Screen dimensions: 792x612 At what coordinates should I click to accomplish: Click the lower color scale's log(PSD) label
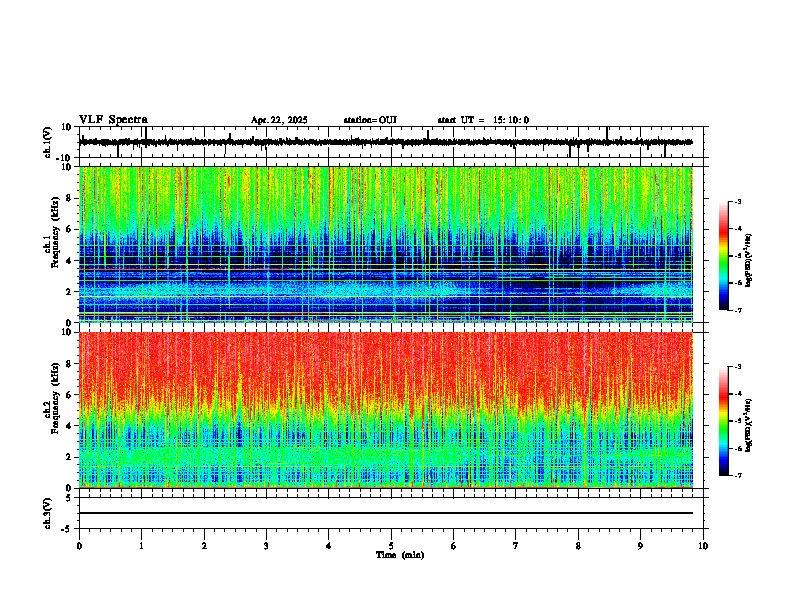coord(748,425)
